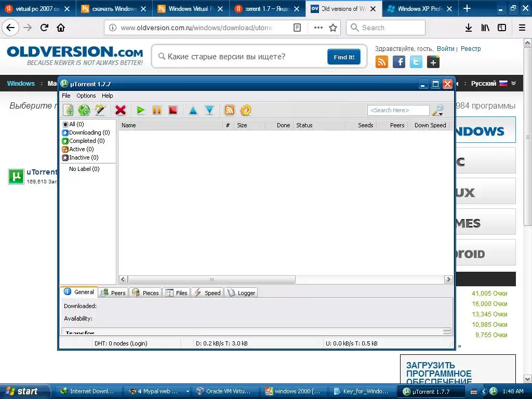Switch to the Pieces tab
Image resolution: width=532 pixels, height=399 pixels.
[145, 293]
